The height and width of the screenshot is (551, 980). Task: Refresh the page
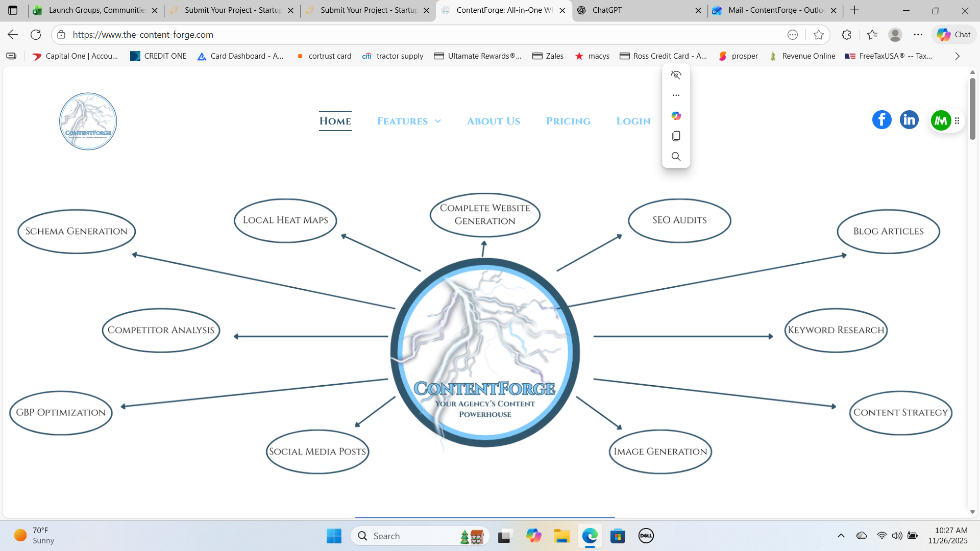click(x=36, y=35)
